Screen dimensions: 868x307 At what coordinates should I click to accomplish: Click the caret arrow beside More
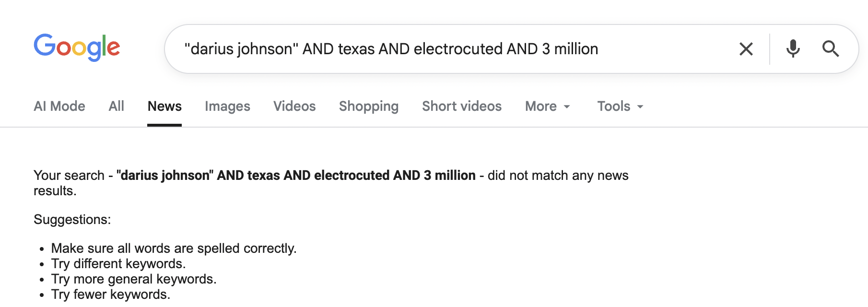click(x=567, y=107)
